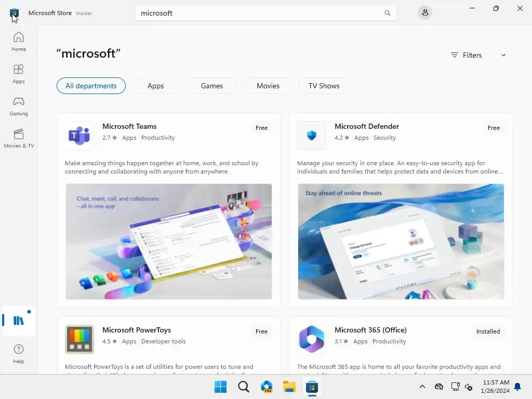This screenshot has height=399, width=532.
Task: Open the Library icon in sidebar
Action: [19, 320]
